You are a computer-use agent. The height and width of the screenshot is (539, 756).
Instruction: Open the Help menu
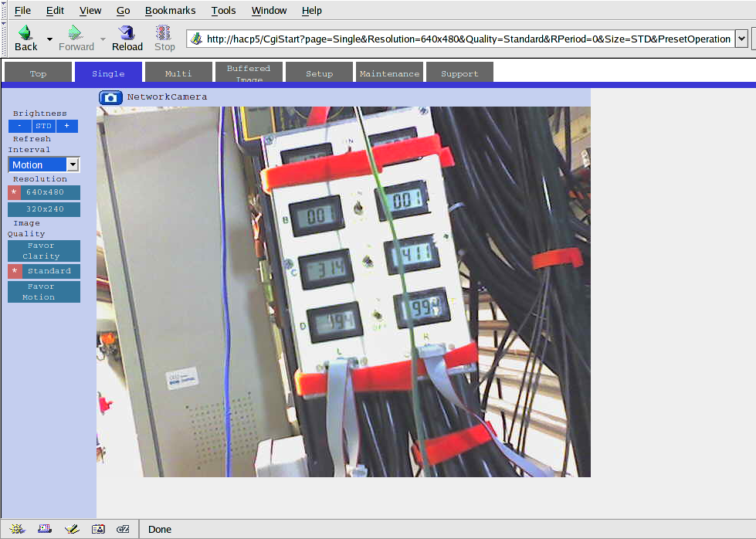311,11
